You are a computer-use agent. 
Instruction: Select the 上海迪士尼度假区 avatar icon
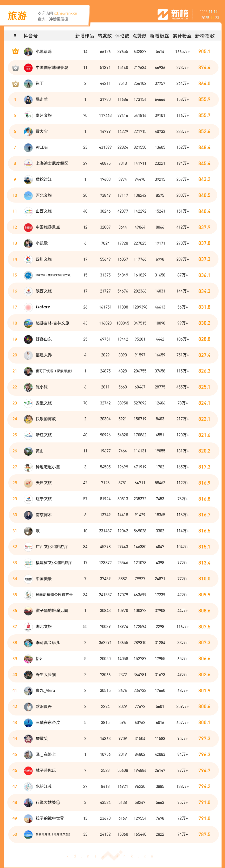point(28,163)
